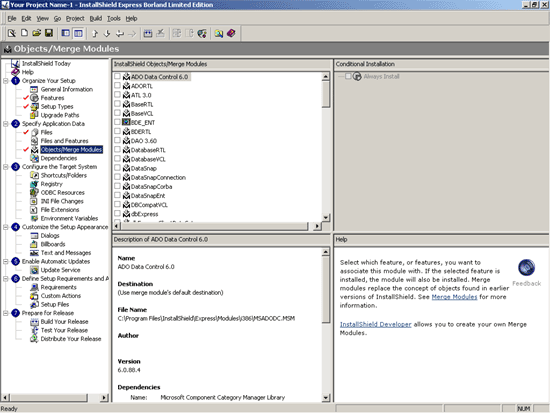The height and width of the screenshot is (413, 550).
Task: Select Test Your Release in the tree
Action: (64, 330)
